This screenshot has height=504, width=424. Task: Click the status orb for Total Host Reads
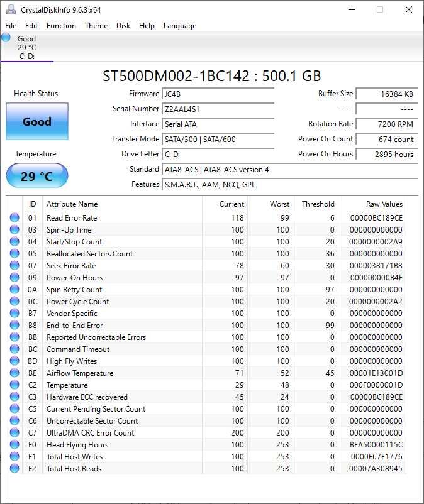coord(14,468)
